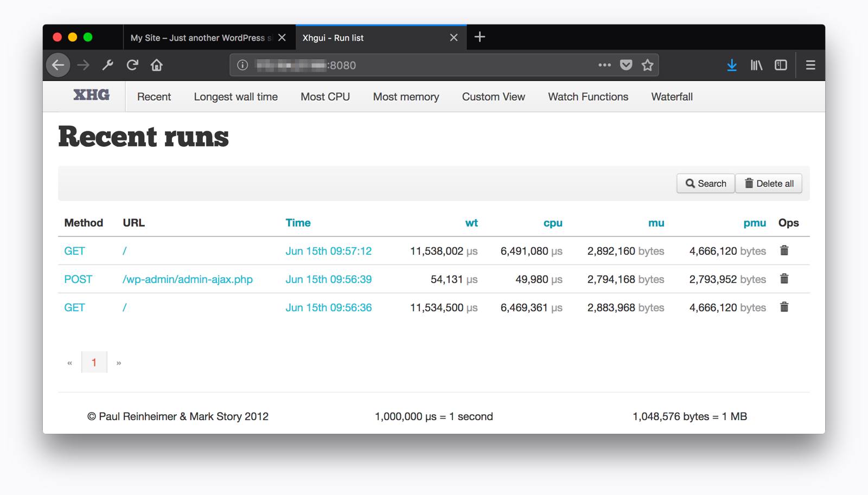The image size is (868, 495).
Task: Reload the current page
Action: pos(132,65)
